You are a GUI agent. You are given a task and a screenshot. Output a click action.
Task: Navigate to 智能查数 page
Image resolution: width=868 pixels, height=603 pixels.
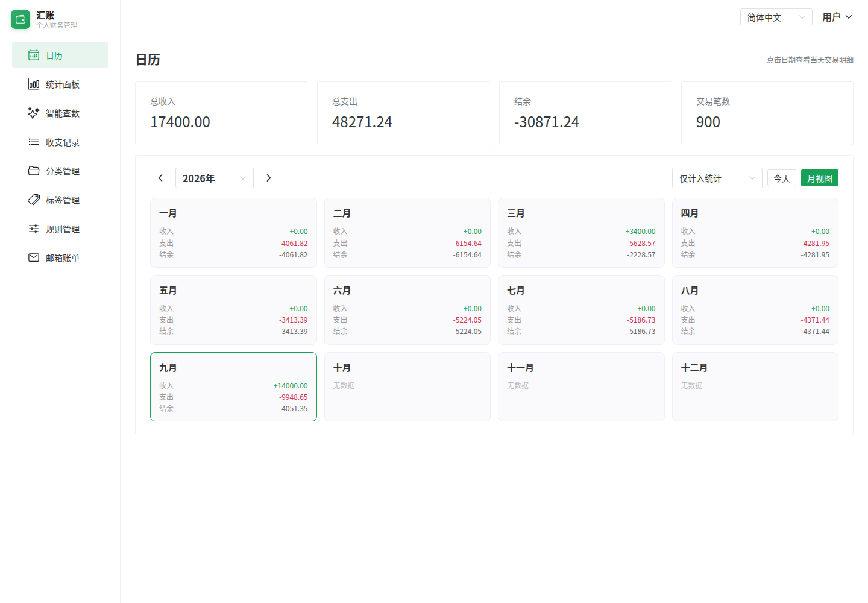point(60,113)
